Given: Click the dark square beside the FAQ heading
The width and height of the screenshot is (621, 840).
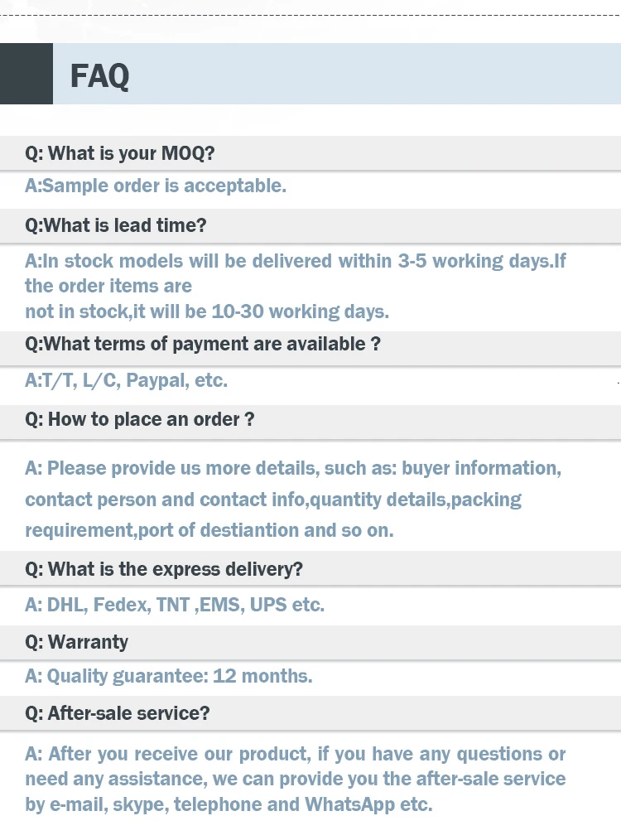Looking at the screenshot, I should click(26, 74).
